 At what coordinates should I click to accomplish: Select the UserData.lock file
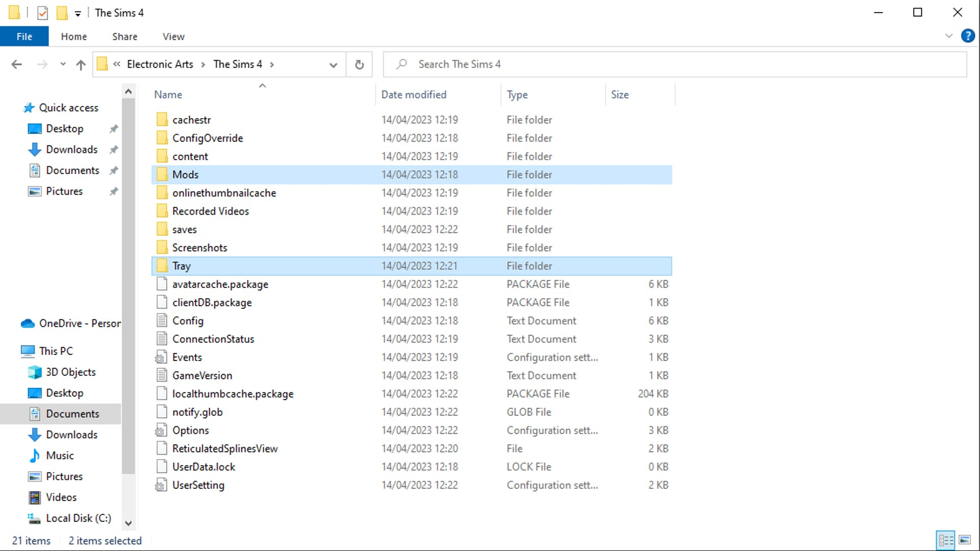tap(412, 467)
